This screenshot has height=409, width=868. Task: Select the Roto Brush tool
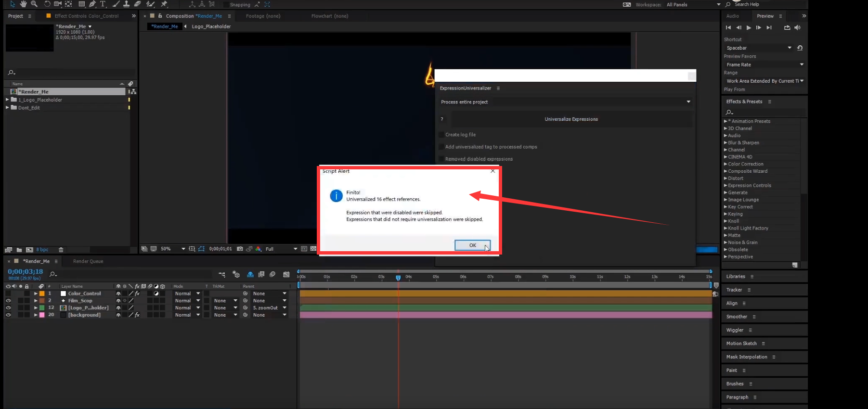click(151, 4)
